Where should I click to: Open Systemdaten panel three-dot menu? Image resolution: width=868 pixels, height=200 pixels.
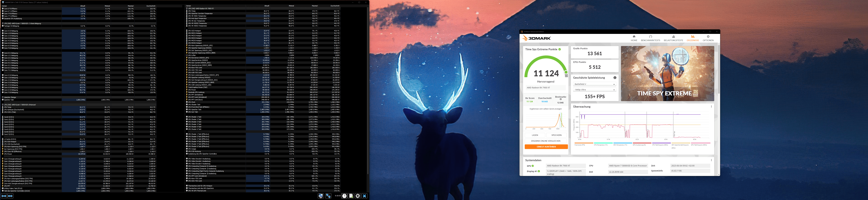point(711,160)
